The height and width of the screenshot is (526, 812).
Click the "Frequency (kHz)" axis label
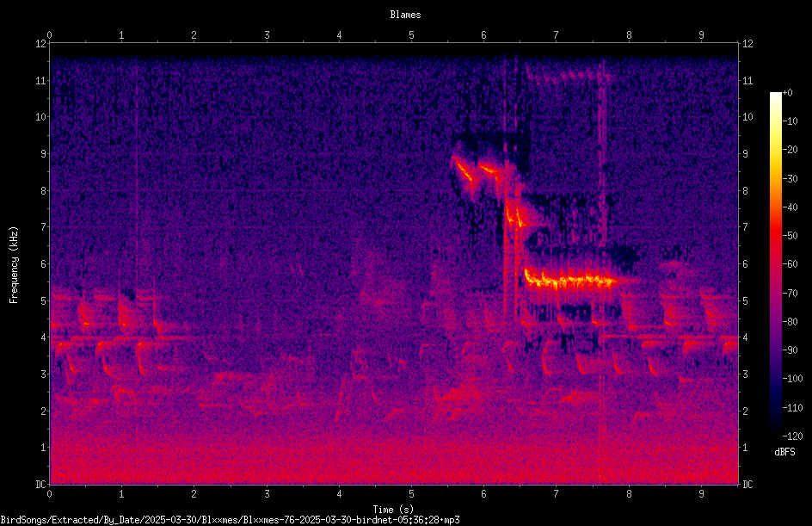14,265
